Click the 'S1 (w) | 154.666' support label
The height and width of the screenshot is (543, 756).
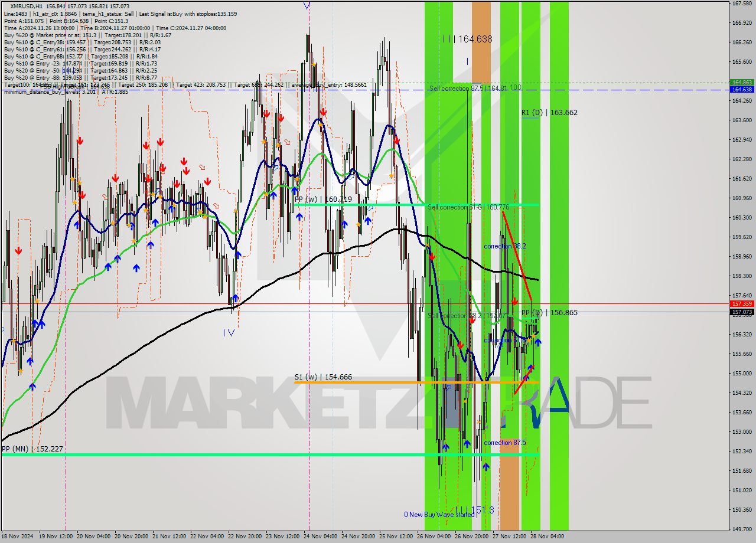click(323, 377)
